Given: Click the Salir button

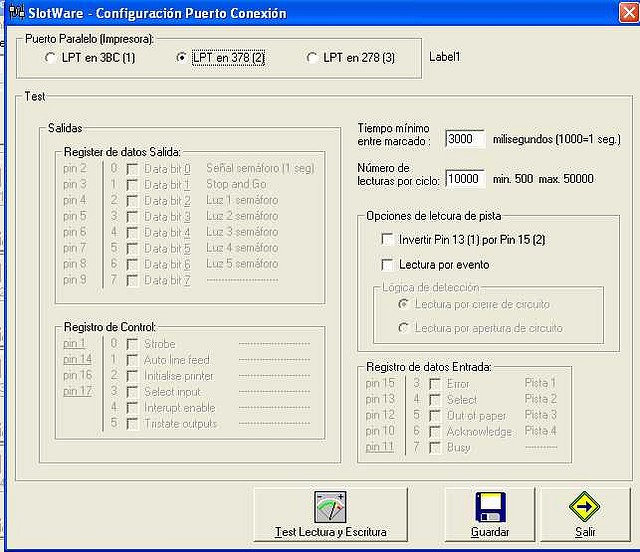Looking at the screenshot, I should [585, 514].
